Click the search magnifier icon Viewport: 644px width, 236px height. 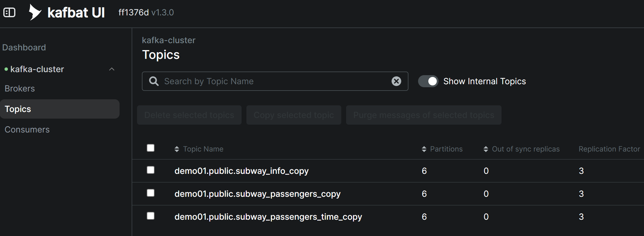pos(154,81)
